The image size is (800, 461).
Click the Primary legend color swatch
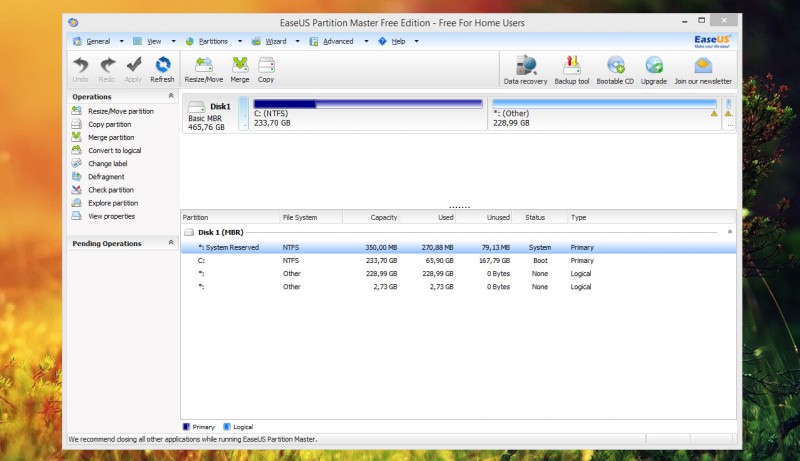tap(186, 427)
